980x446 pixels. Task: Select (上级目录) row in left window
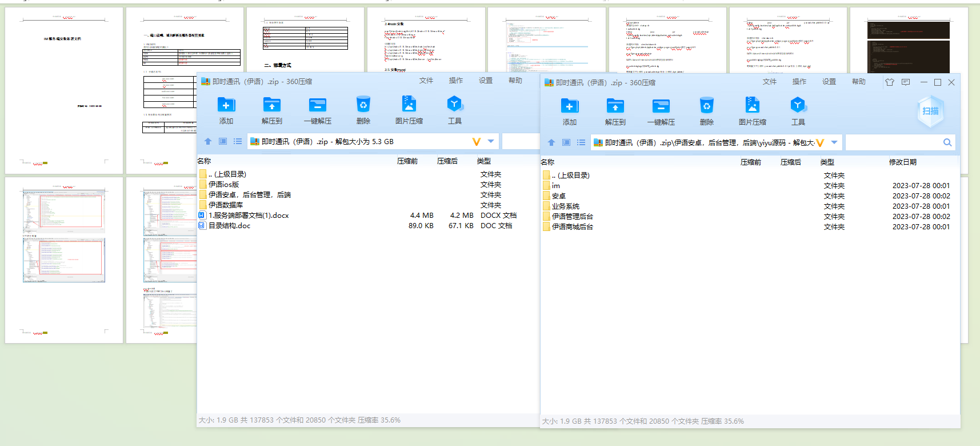[x=227, y=174]
